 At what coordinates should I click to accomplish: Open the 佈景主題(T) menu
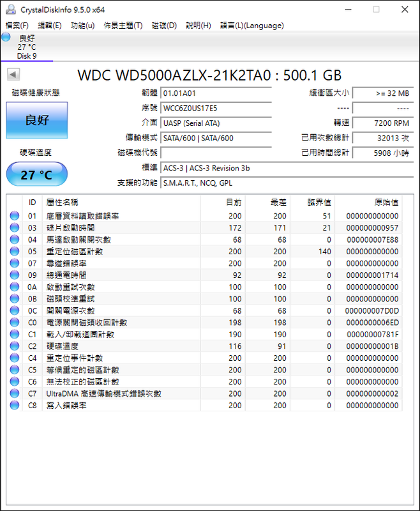(x=123, y=26)
